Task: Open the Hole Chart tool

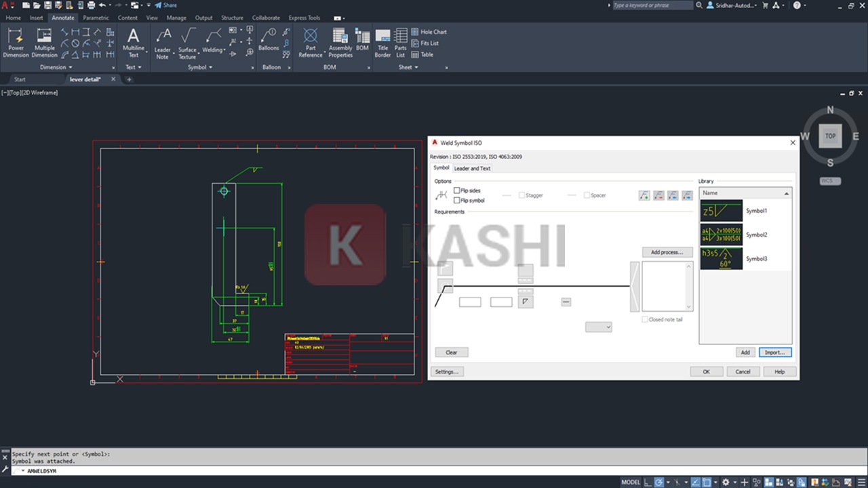Action: [429, 31]
